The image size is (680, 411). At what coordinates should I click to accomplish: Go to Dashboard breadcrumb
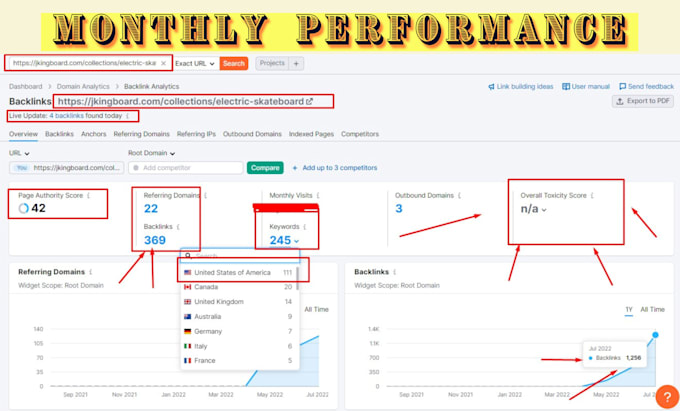pyautogui.click(x=26, y=86)
